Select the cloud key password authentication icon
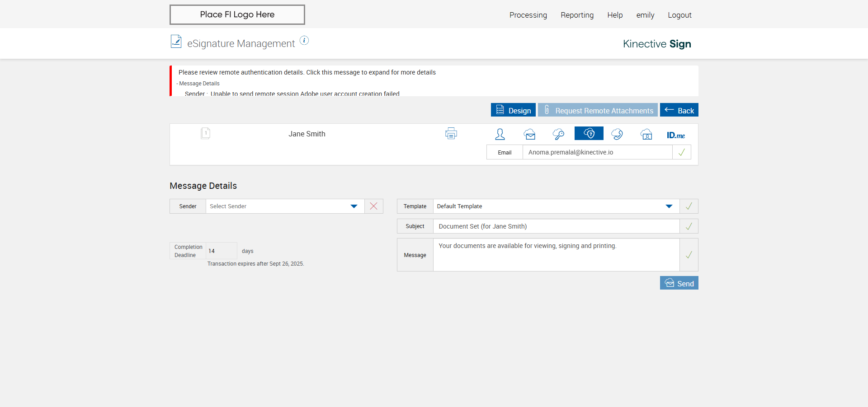The height and width of the screenshot is (407, 868). coord(558,134)
